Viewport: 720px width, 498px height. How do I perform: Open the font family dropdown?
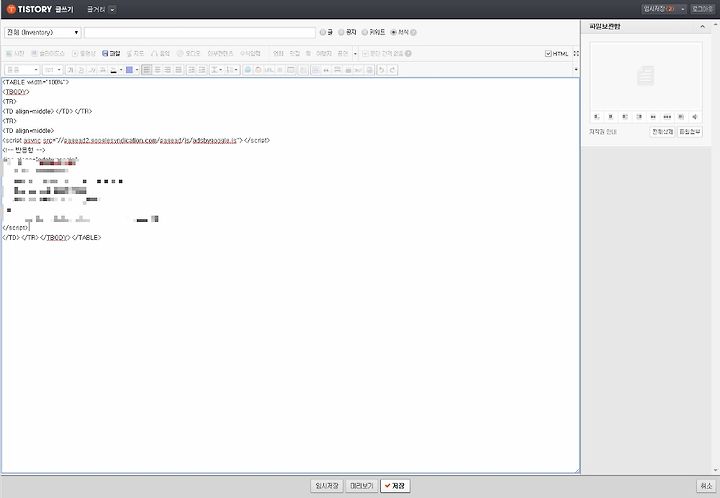22,70
